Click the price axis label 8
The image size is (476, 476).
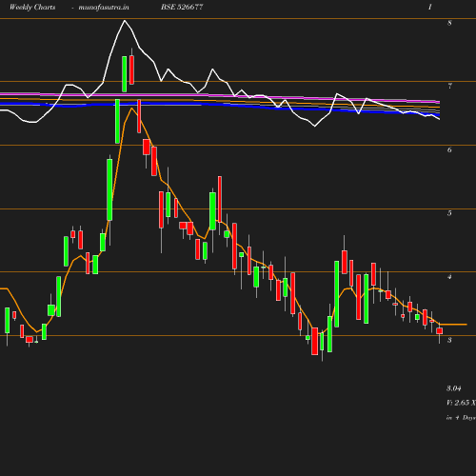(x=449, y=23)
